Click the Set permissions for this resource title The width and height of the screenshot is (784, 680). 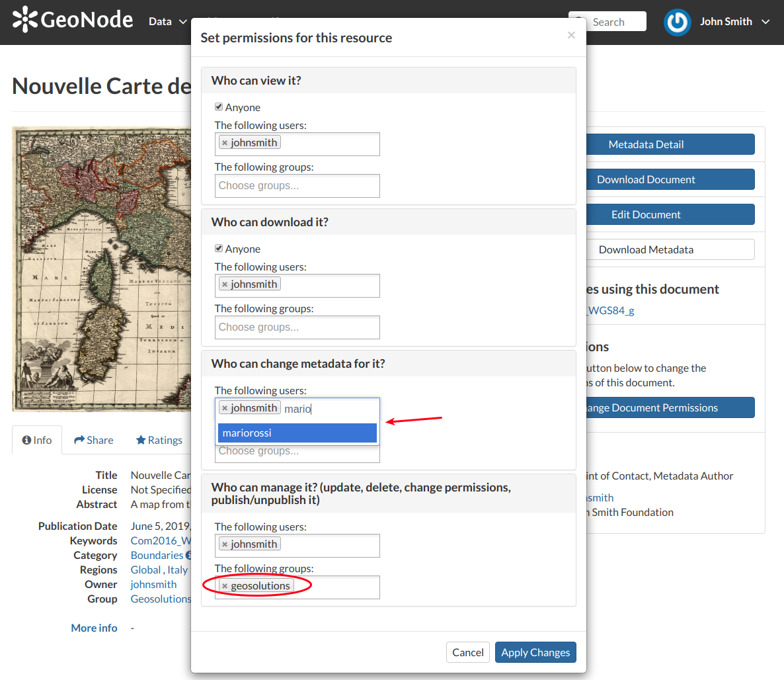click(296, 38)
